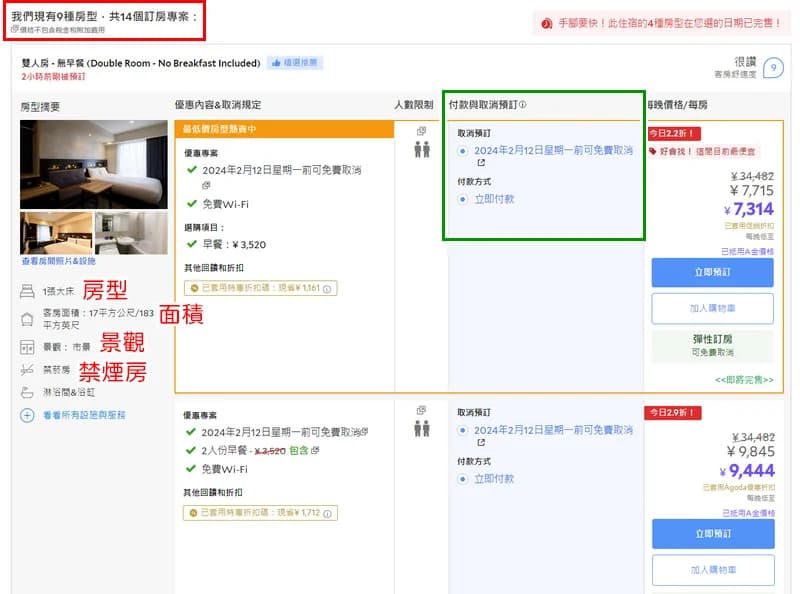Open the external link icon under the second cancellation policy
800x594 pixels.
pyautogui.click(x=481, y=442)
